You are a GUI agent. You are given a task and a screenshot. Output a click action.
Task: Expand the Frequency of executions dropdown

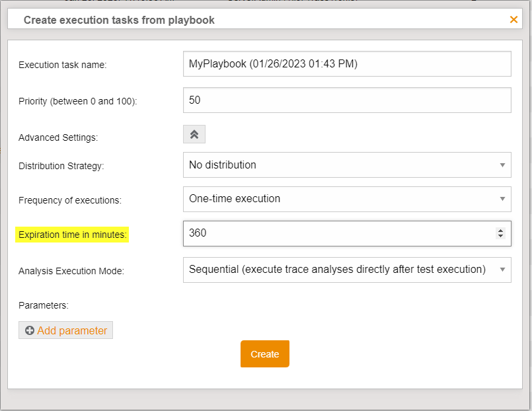coord(346,199)
